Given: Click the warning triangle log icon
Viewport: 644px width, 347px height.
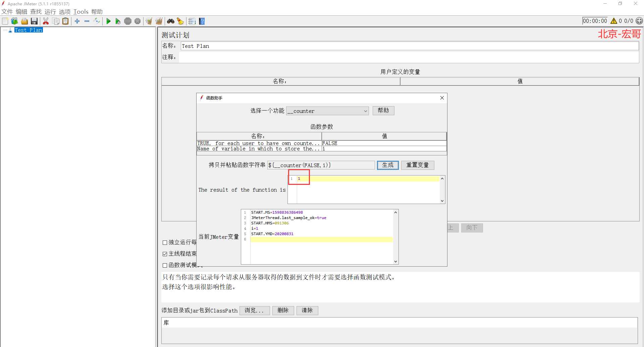Looking at the screenshot, I should click(x=614, y=21).
